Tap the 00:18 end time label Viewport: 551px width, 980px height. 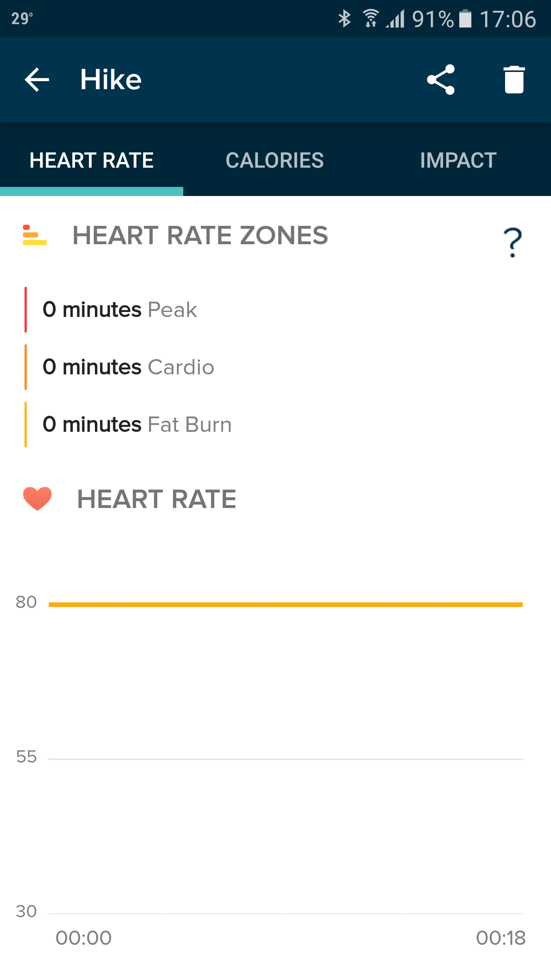[x=500, y=938]
